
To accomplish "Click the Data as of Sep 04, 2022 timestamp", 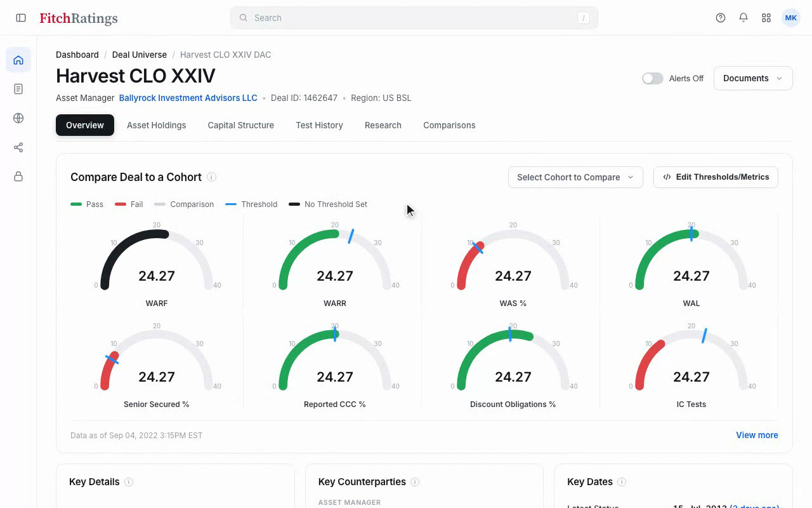I will coord(136,435).
